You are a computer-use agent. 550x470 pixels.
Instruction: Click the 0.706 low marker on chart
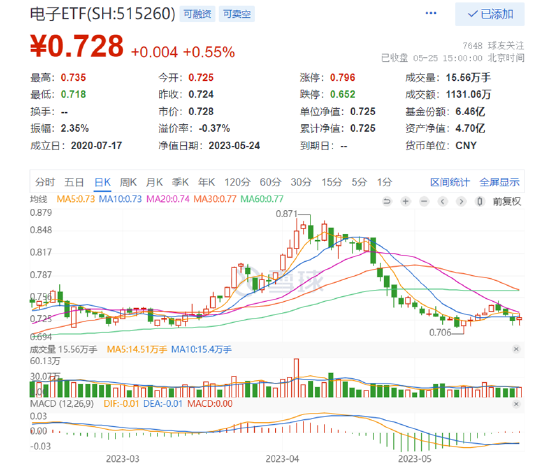[440, 333]
